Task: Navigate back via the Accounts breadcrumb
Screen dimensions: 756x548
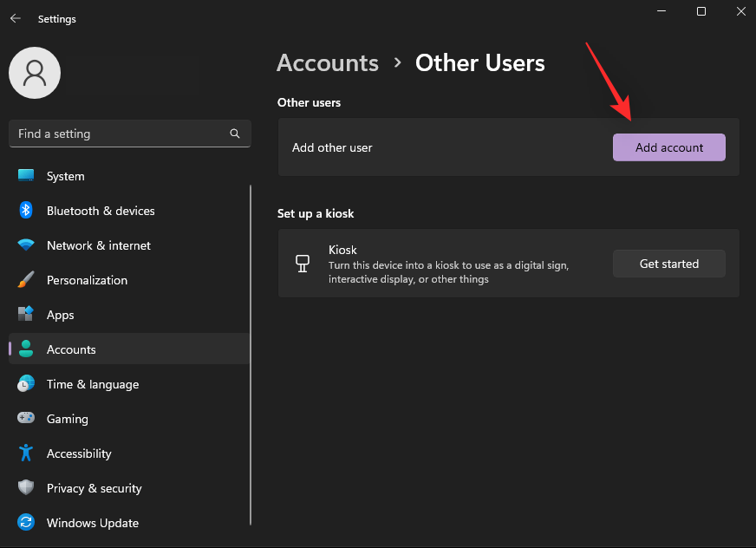Action: pyautogui.click(x=328, y=62)
